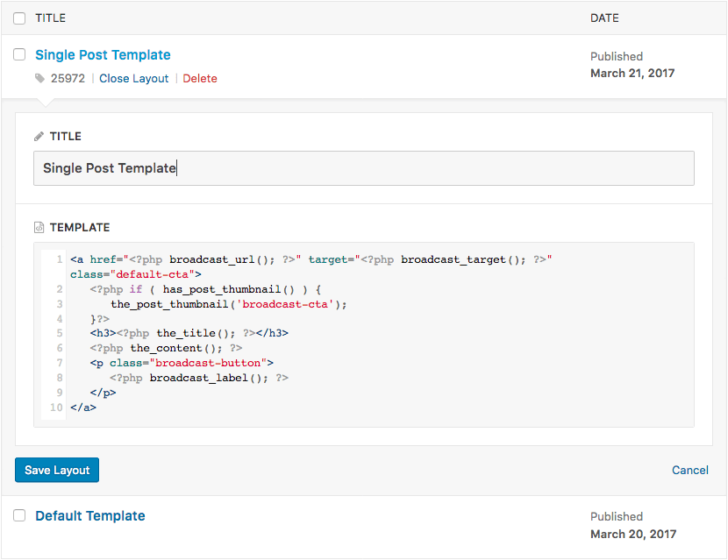Check the Default Template row checkbox
728x560 pixels.
pos(19,515)
